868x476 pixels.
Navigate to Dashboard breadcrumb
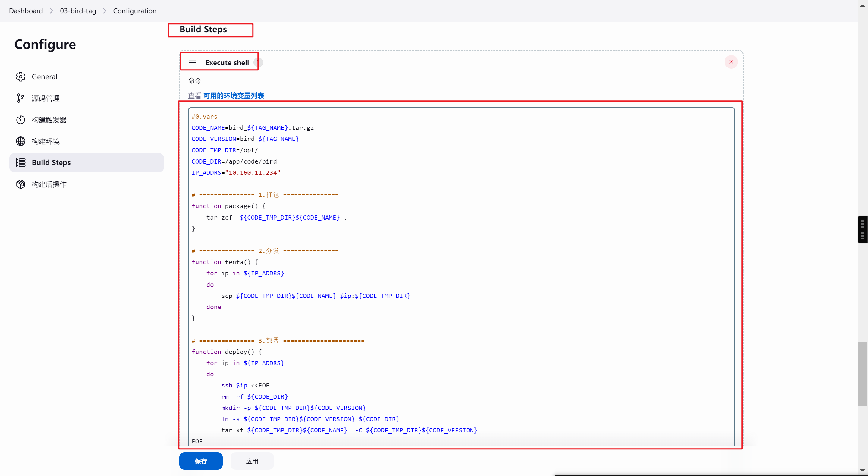click(26, 11)
